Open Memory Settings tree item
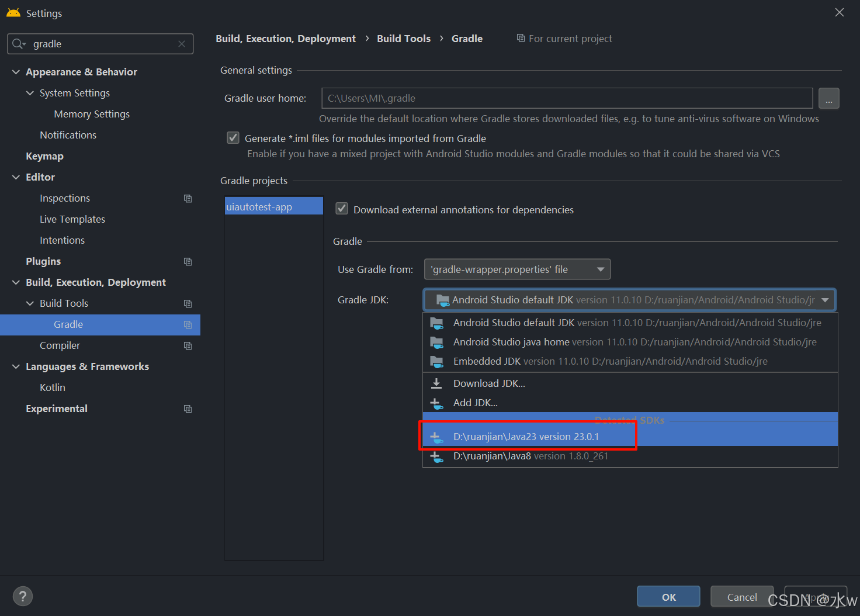Image resolution: width=860 pixels, height=616 pixels. coord(92,114)
